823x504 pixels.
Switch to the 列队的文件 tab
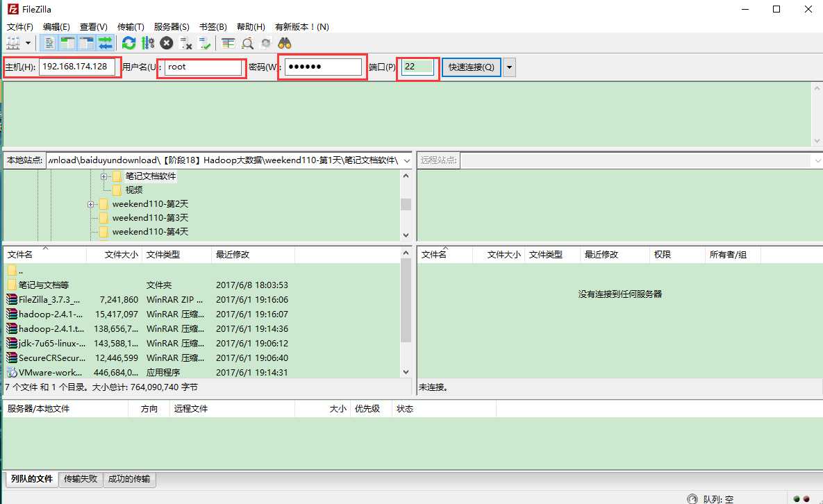click(x=32, y=479)
